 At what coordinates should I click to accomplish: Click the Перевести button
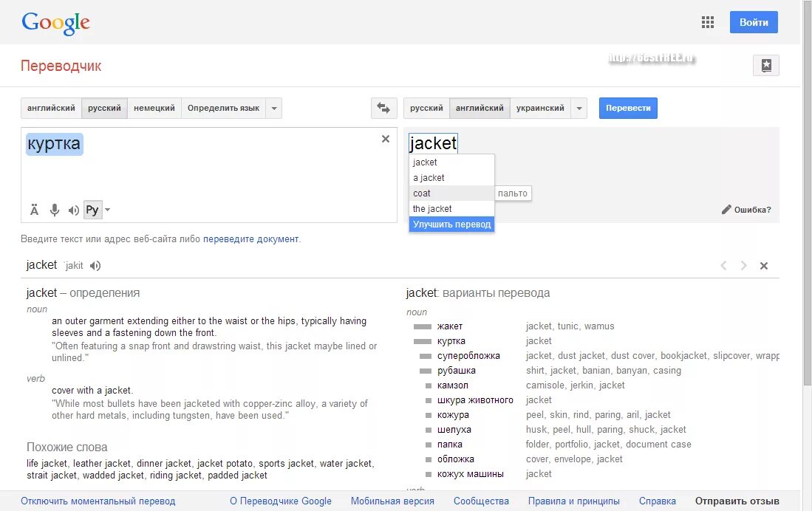[628, 108]
